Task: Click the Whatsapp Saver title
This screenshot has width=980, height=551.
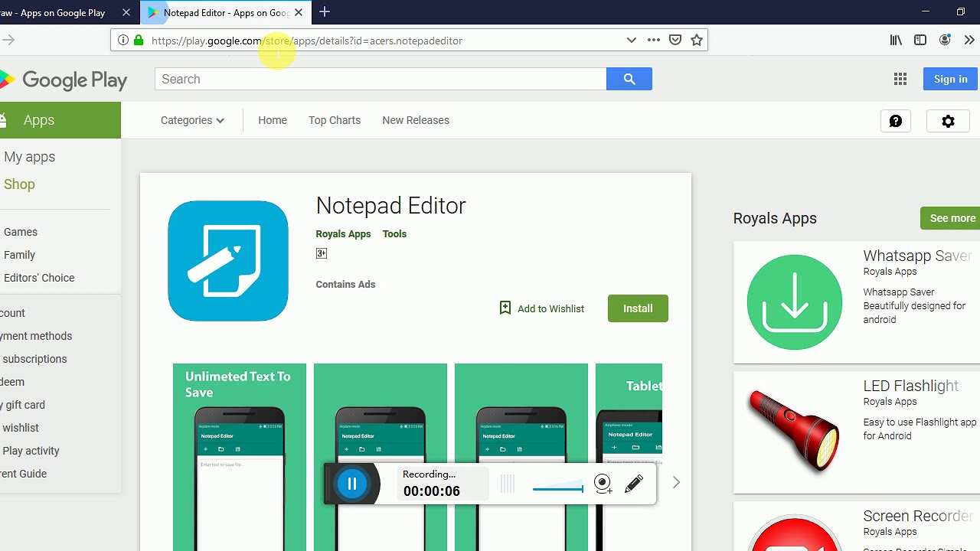Action: click(x=917, y=256)
